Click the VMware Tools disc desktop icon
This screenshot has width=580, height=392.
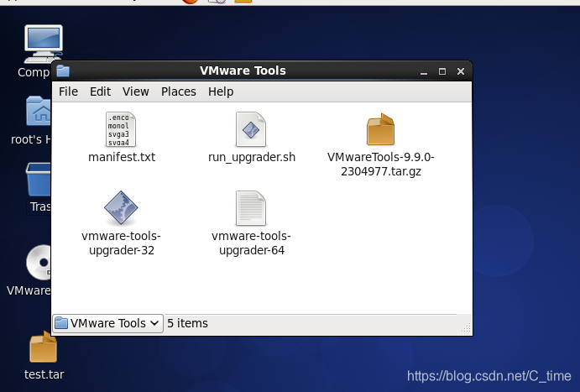point(39,262)
